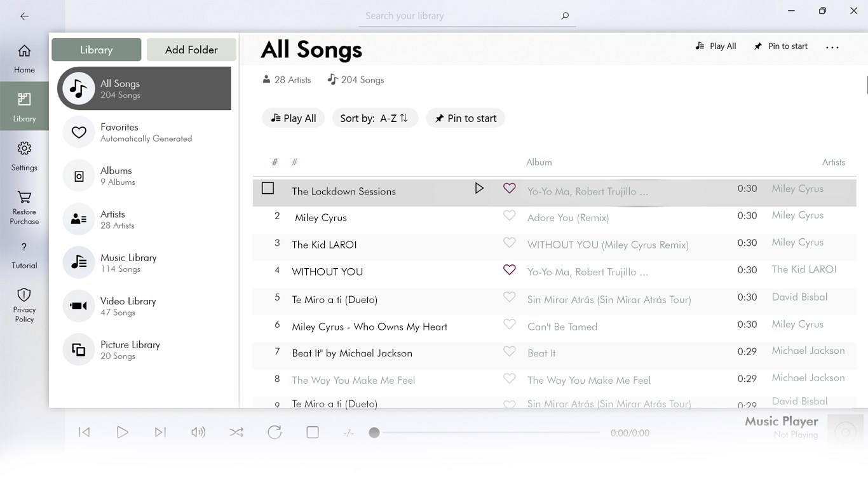
Task: Click Pin to start above the song list
Action: 465,118
